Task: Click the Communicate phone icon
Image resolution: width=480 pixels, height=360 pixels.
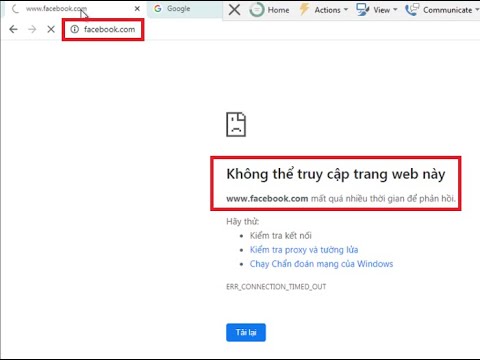Action: pyautogui.click(x=412, y=10)
